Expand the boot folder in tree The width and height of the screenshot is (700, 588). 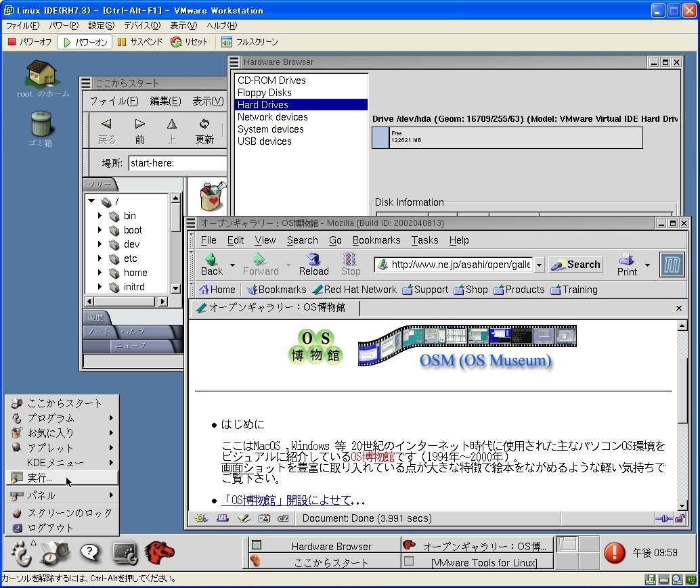pyautogui.click(x=100, y=230)
